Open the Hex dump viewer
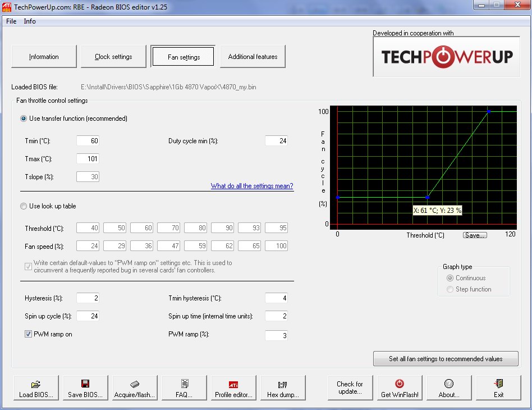Screen dimensions: 532x410 [283, 388]
